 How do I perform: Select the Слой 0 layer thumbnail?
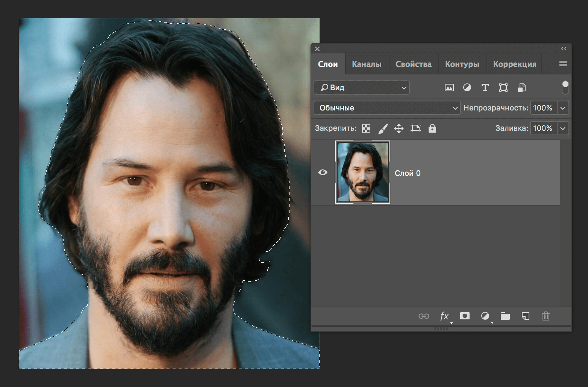click(362, 172)
